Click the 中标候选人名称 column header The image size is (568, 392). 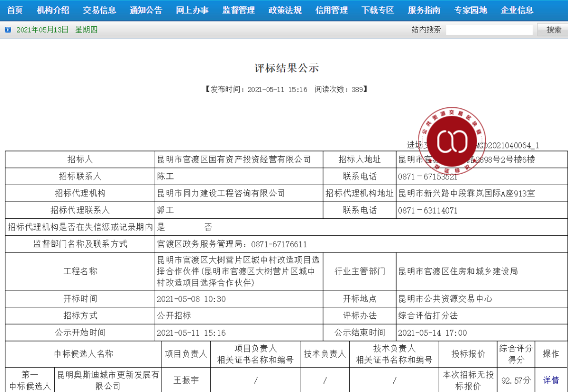(83, 354)
